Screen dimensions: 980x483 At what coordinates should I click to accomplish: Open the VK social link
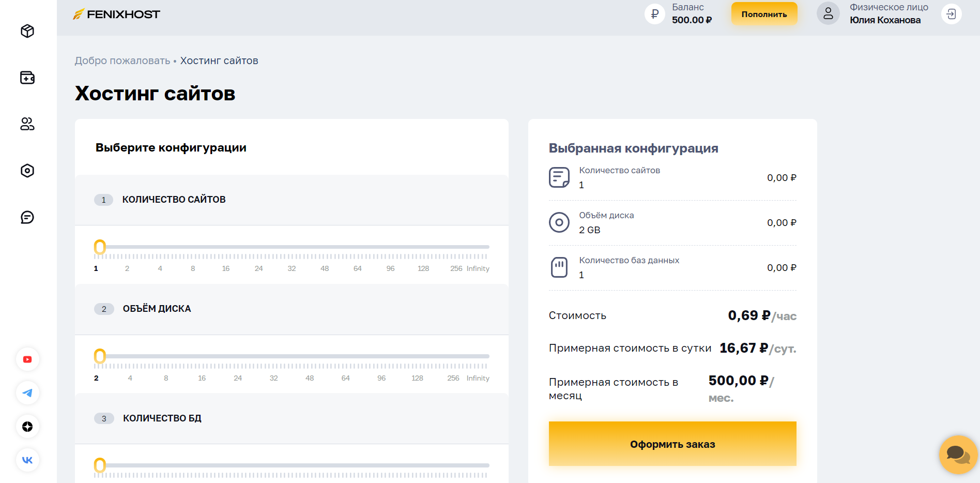pyautogui.click(x=27, y=460)
